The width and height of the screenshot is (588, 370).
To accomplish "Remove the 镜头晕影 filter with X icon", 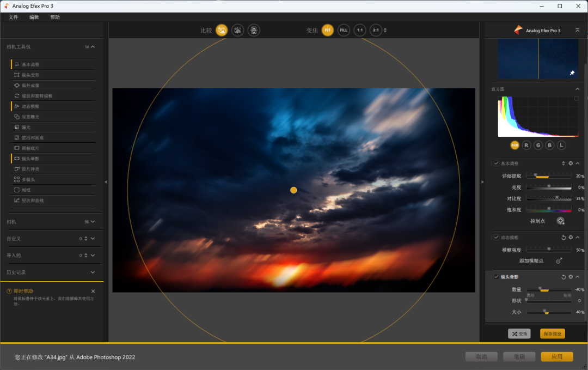I will click(571, 277).
